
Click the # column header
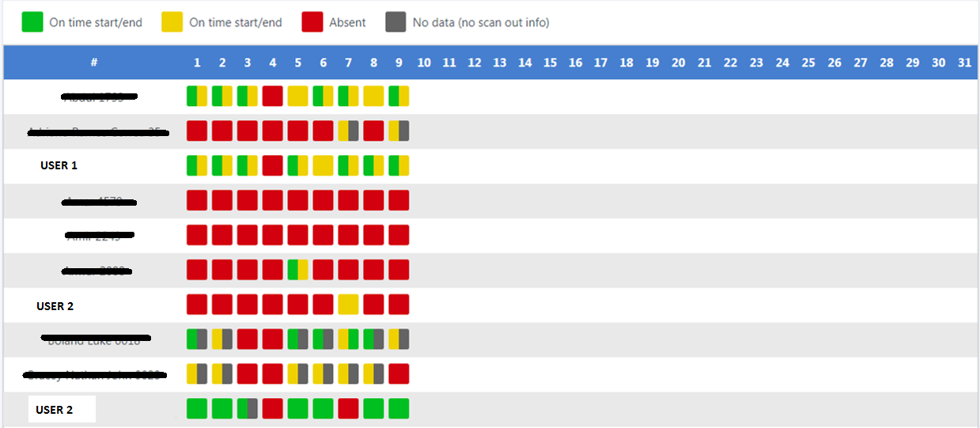(x=93, y=62)
